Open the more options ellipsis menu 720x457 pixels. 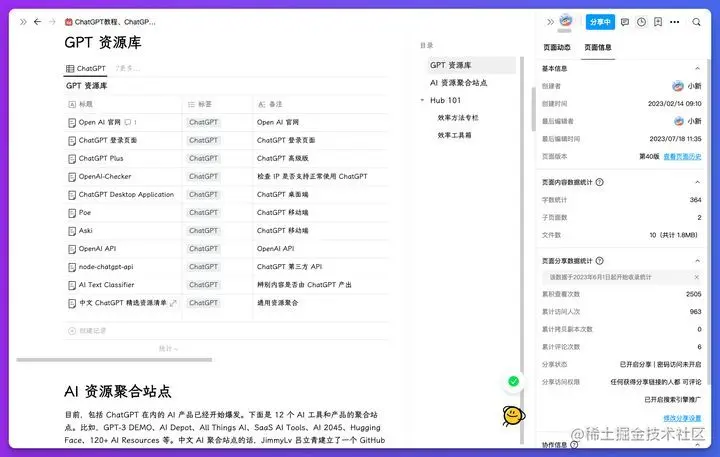(x=675, y=22)
